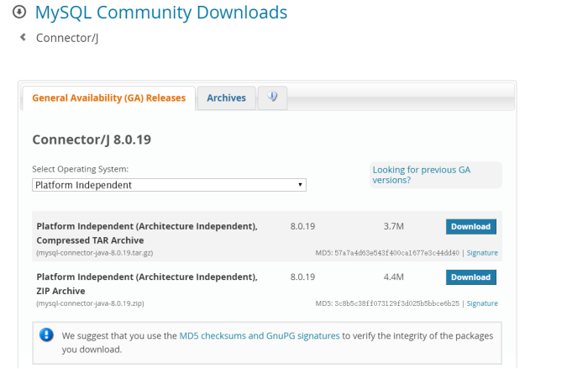Screen dimensions: 588x369
Task: Click the Connector/J 8.0.19 heading
Action: [92, 140]
